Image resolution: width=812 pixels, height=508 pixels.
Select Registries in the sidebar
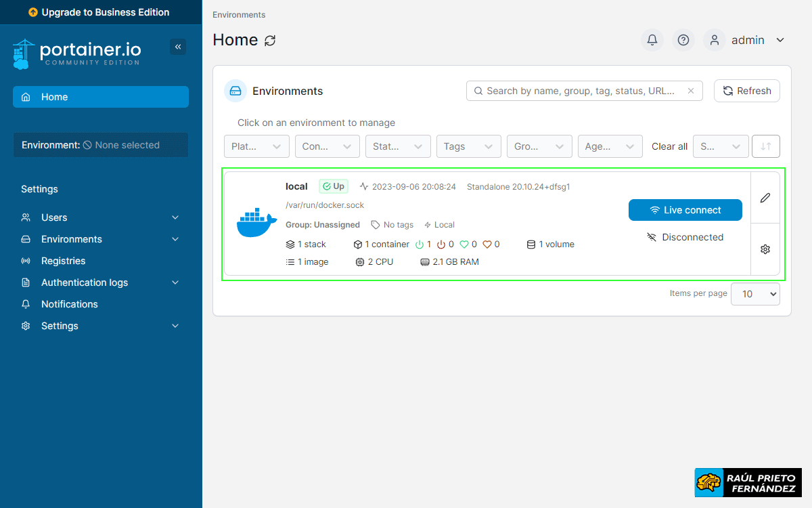pyautogui.click(x=63, y=261)
